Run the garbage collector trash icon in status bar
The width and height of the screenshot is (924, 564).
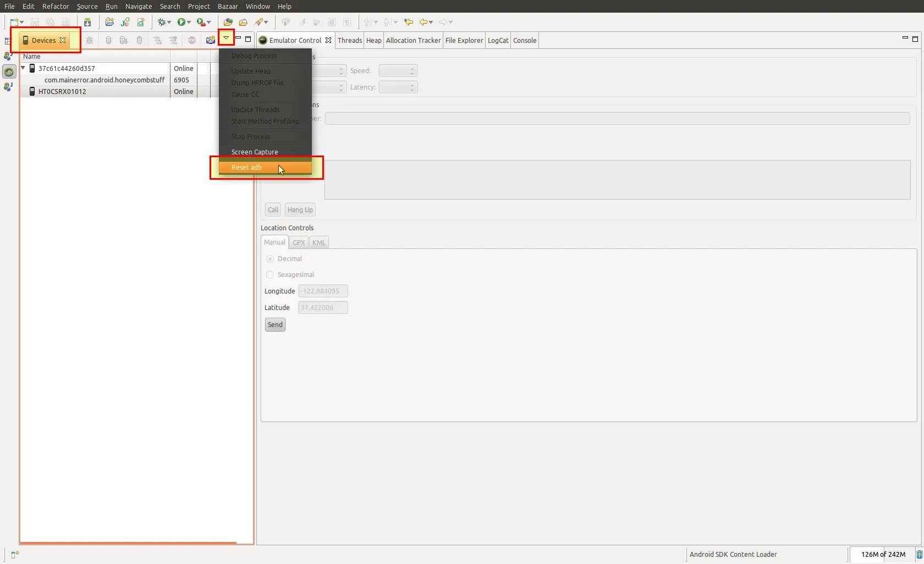click(x=919, y=554)
